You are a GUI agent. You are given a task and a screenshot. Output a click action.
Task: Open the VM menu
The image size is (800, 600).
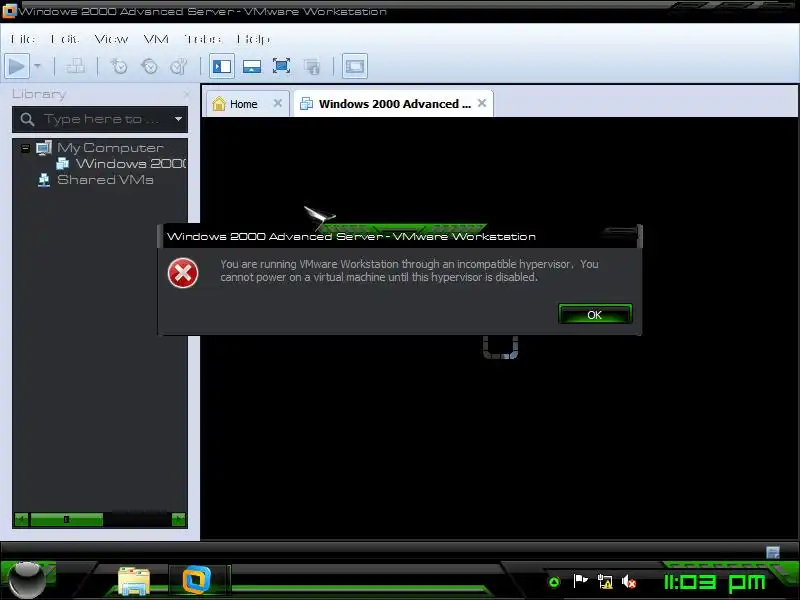click(156, 39)
